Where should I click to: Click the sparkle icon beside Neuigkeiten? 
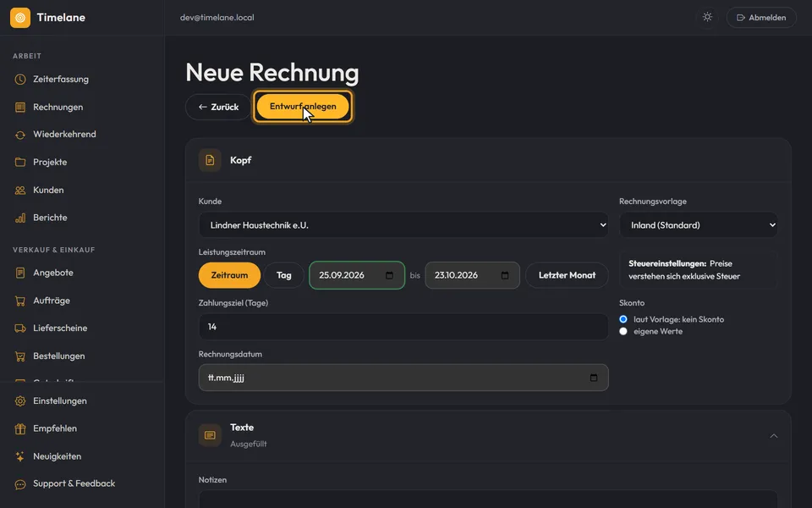20,456
